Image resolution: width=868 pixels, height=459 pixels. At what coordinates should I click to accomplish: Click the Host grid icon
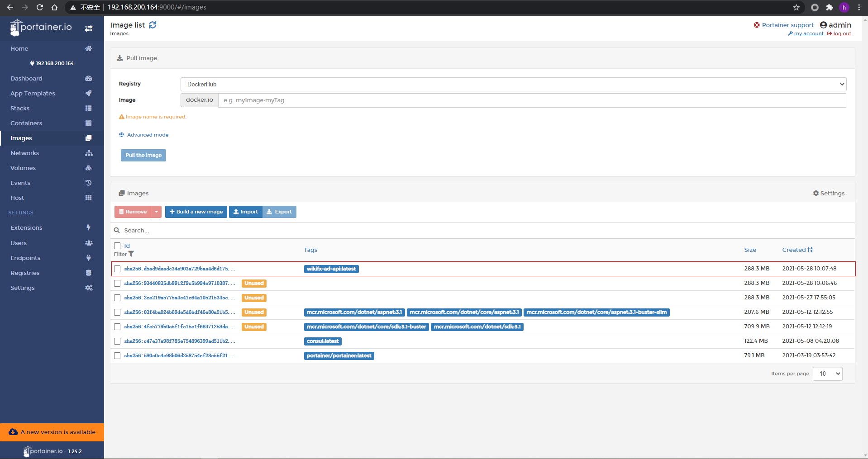[x=89, y=198]
